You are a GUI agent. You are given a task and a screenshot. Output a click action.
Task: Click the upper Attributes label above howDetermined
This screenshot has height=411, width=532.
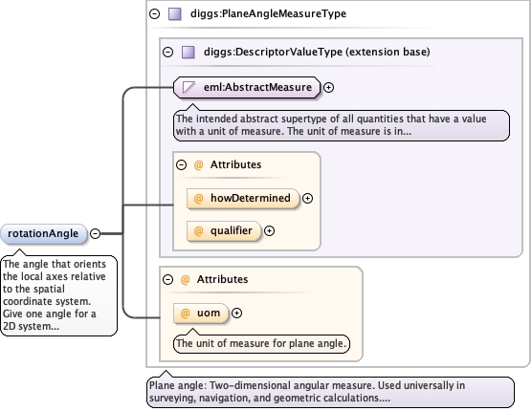235,165
